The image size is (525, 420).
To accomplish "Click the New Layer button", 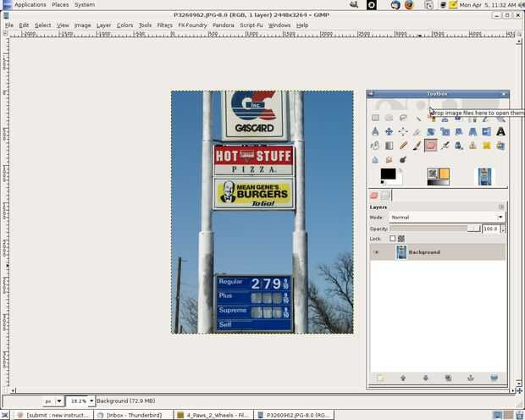I will 380,379.
